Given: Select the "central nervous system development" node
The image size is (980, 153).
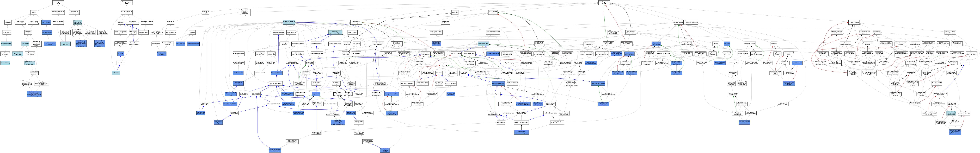Looking at the screenshot, I should point(293,63).
